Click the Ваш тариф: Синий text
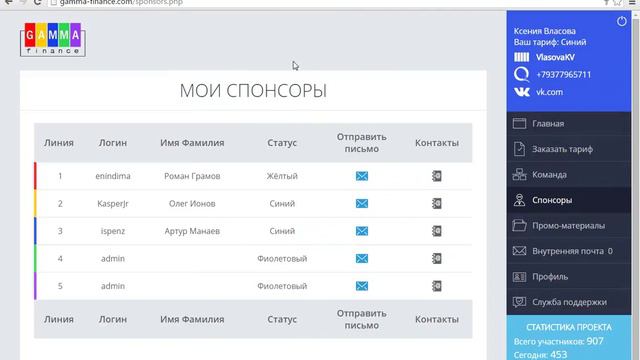The height and width of the screenshot is (360, 640). pos(550,42)
